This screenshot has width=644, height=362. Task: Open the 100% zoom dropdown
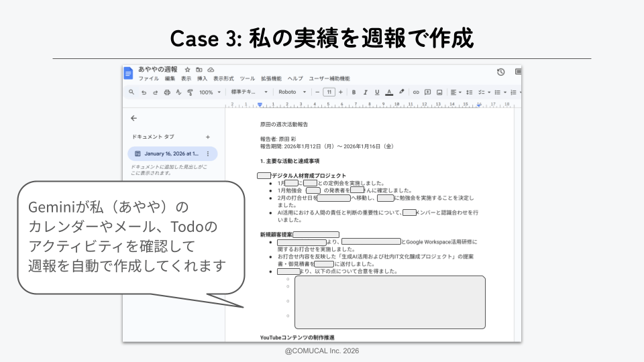(x=209, y=93)
